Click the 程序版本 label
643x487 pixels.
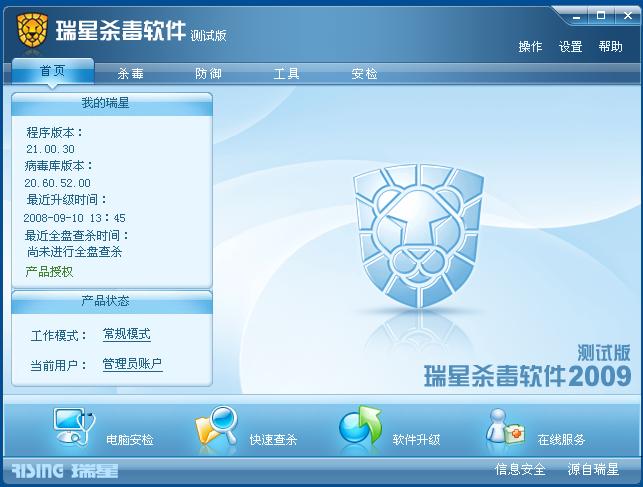tap(55, 132)
